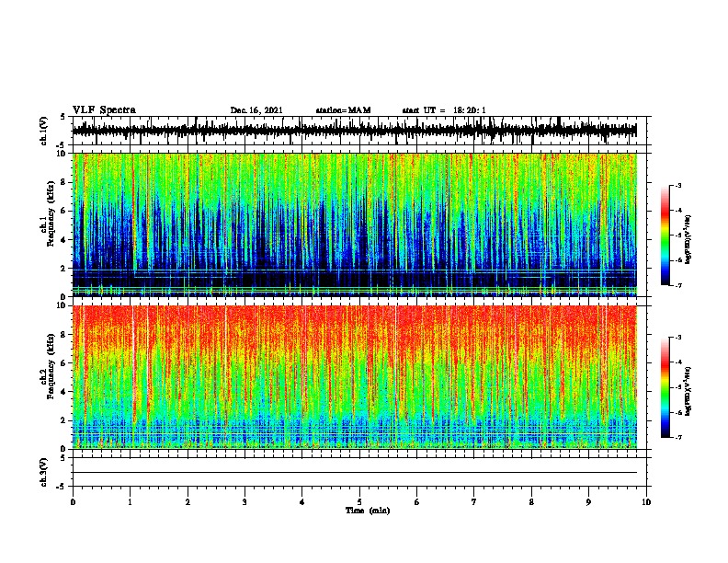Click time axis tick label "5"
The image size is (728, 563).
point(359,502)
